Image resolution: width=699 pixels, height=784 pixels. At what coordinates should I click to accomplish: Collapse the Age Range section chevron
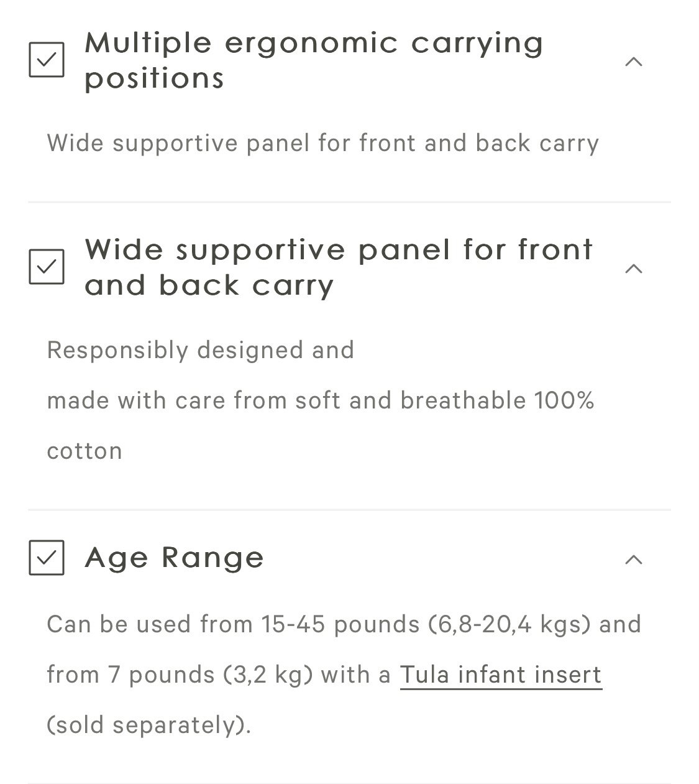click(633, 559)
